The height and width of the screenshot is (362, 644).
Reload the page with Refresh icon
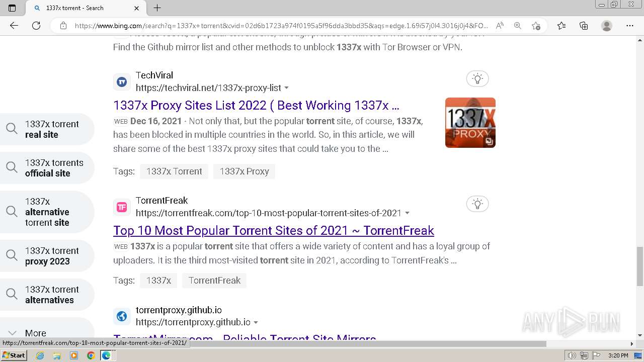click(x=36, y=26)
